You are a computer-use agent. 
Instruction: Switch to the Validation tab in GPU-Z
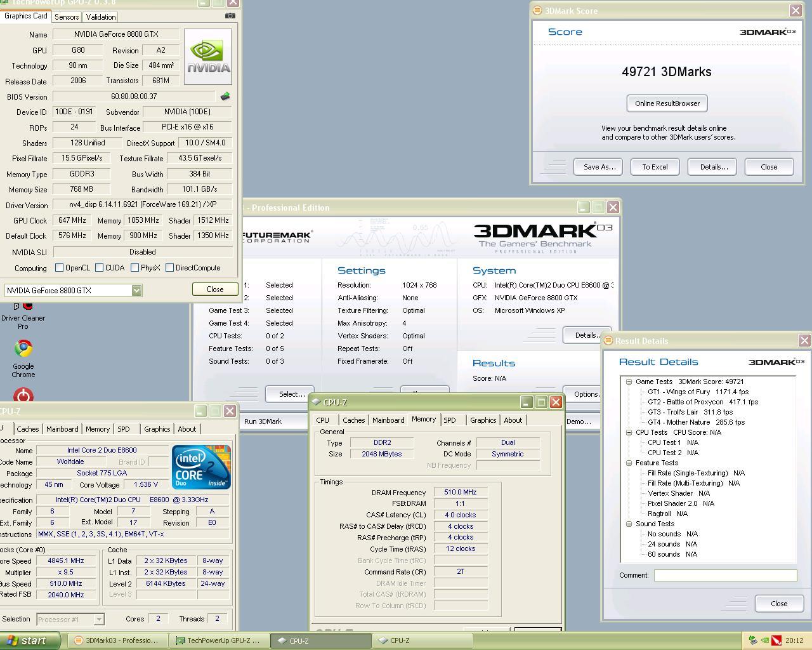(100, 17)
